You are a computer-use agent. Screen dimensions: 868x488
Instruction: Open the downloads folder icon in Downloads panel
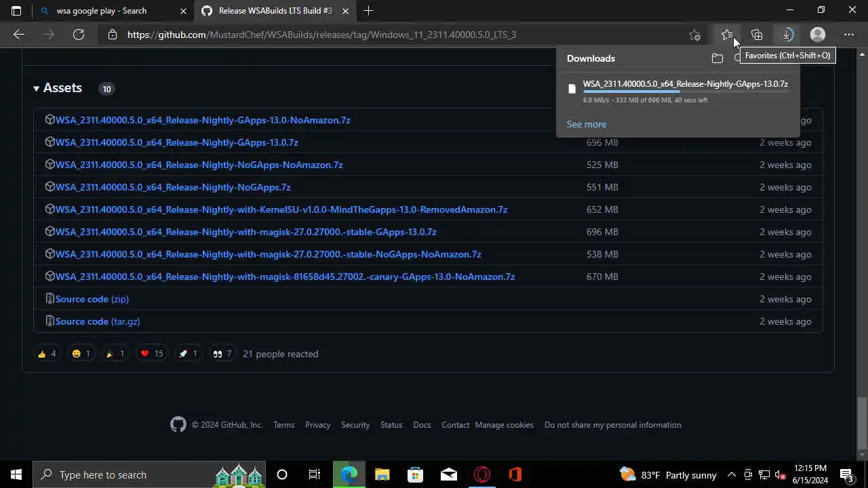(x=717, y=58)
